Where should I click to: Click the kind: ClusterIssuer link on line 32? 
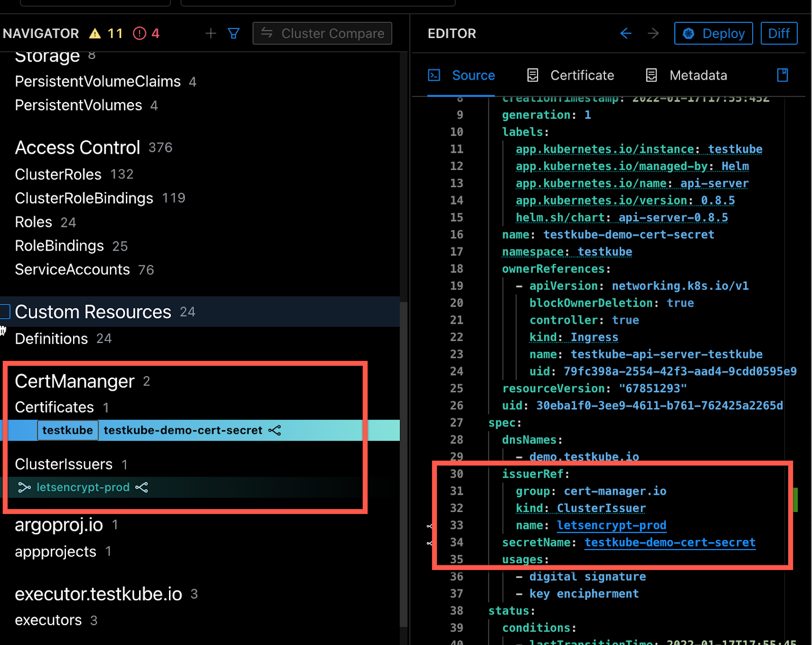click(x=581, y=508)
